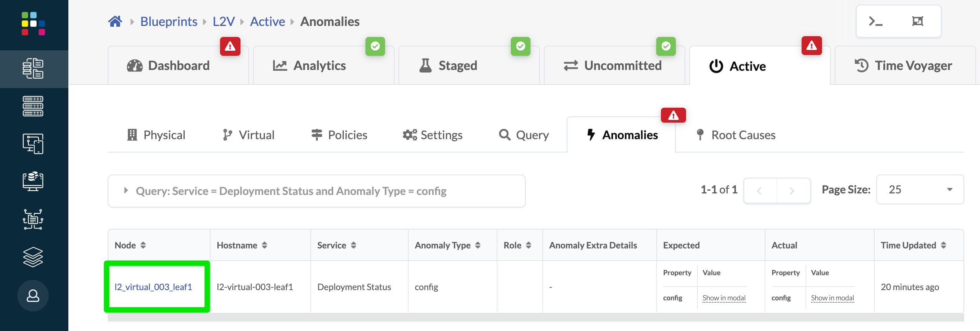Open the Resources sidebar icon

tap(33, 181)
